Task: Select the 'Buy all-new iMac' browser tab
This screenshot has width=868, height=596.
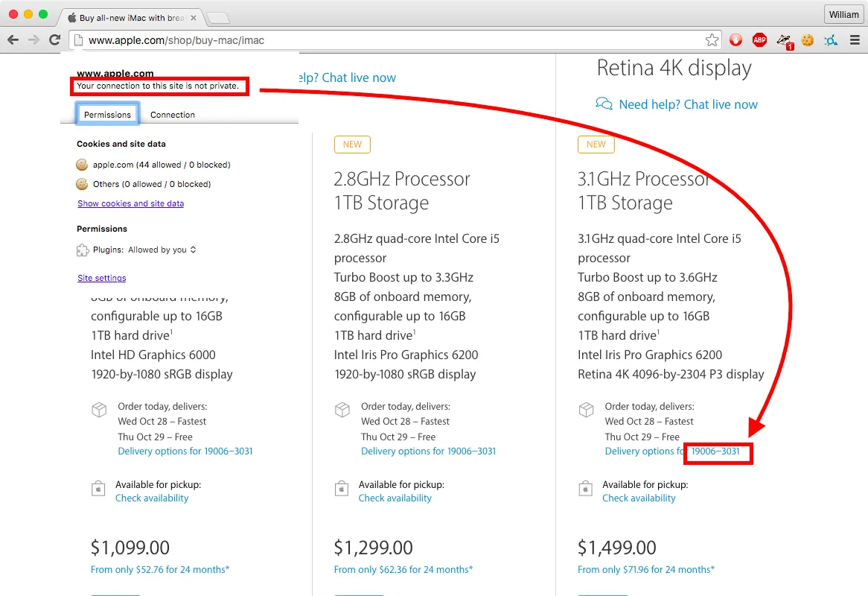Action: tap(131, 18)
